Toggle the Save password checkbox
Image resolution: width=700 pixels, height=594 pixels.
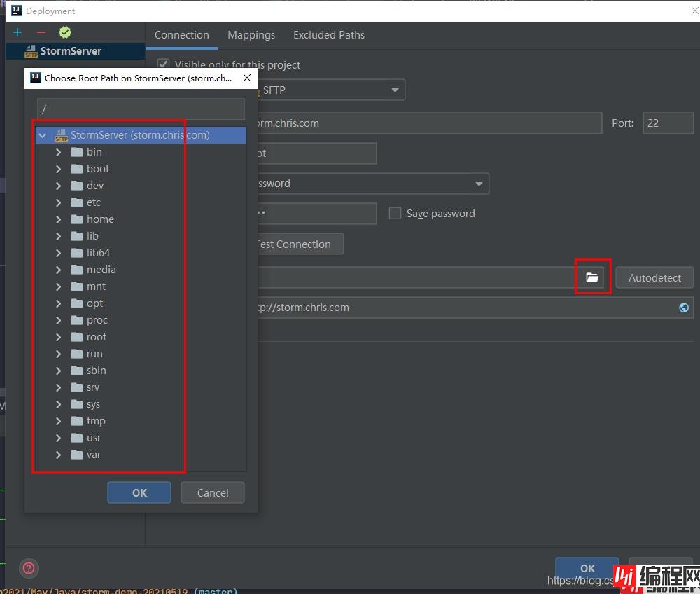(x=395, y=213)
